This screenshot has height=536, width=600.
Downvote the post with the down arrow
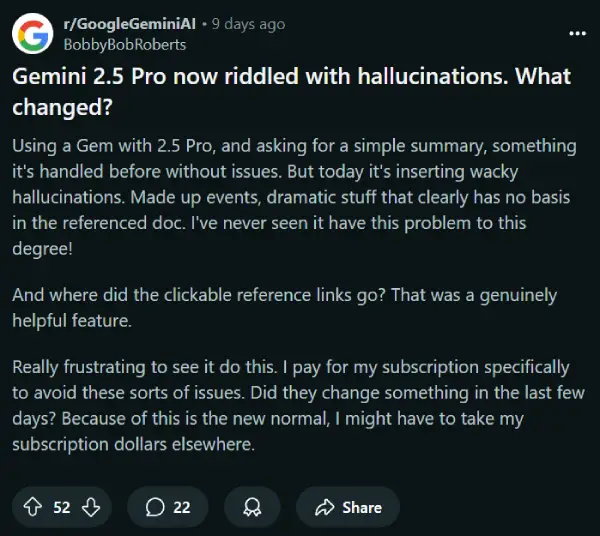90,507
